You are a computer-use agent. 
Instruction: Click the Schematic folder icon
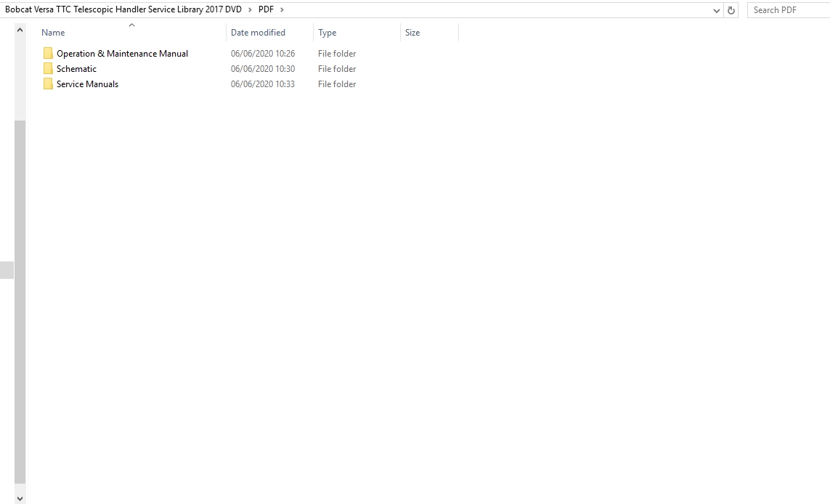pyautogui.click(x=48, y=69)
